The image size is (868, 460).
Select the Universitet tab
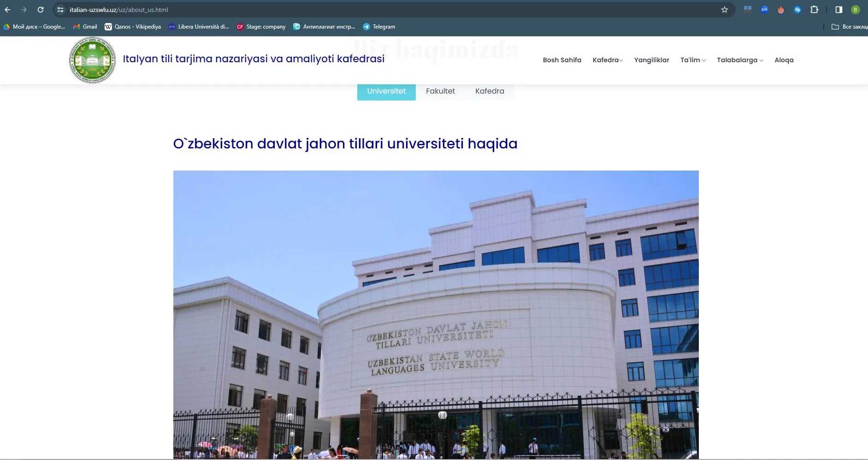pos(386,91)
